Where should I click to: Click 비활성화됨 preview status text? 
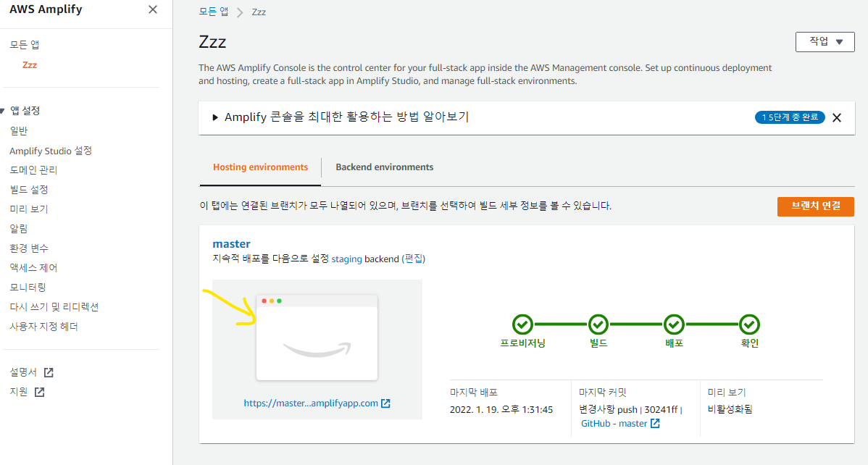click(730, 410)
